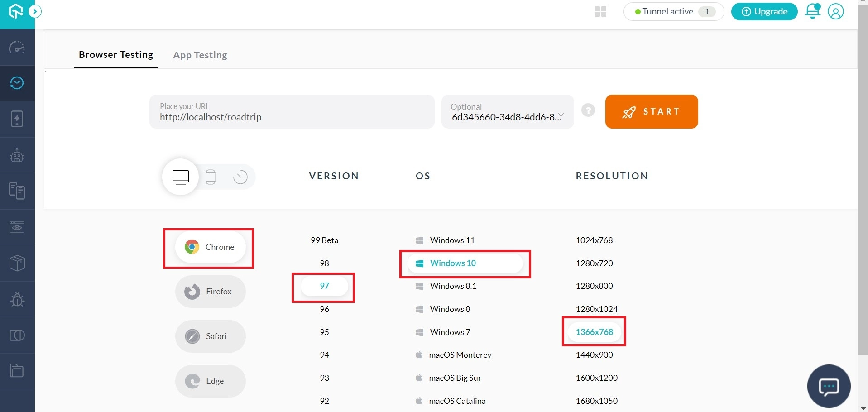Switch to the App Testing tab
Screen dimensions: 868x412
[200, 55]
